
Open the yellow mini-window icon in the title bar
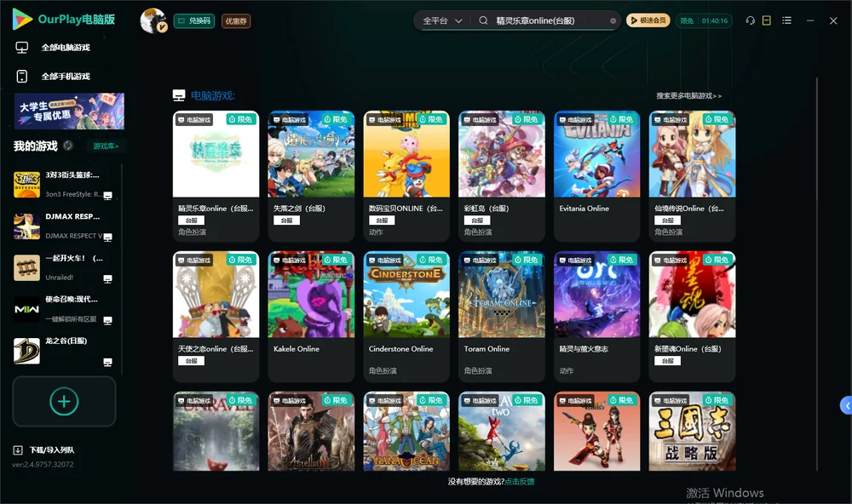pos(766,20)
